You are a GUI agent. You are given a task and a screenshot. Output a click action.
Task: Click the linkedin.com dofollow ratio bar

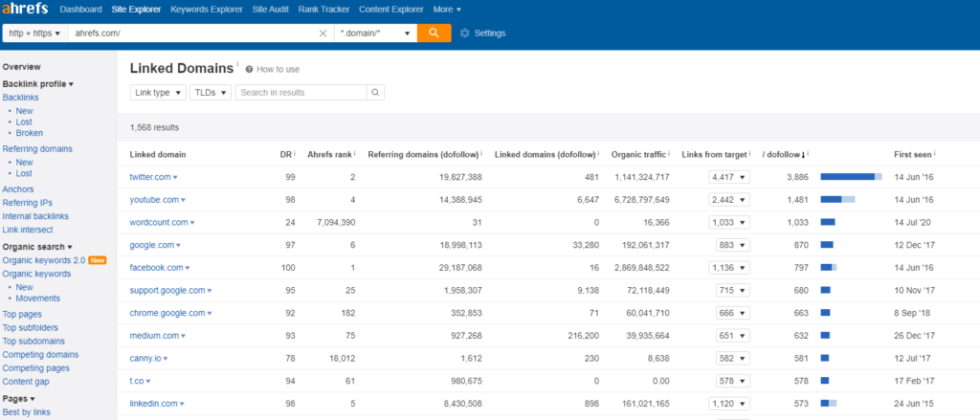pyautogui.click(x=829, y=404)
